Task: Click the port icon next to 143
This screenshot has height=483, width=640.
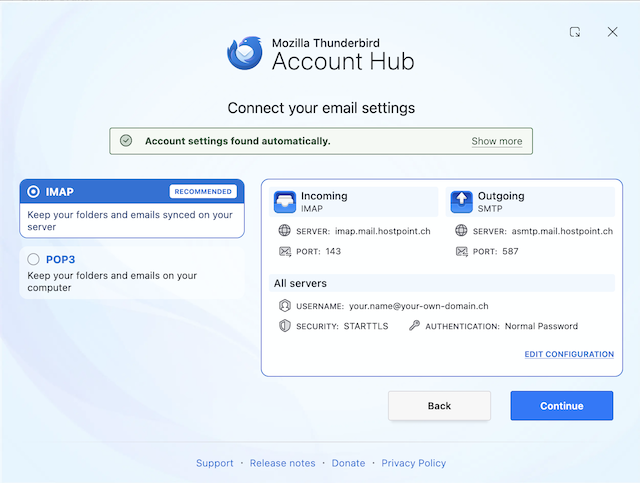Action: 285,251
